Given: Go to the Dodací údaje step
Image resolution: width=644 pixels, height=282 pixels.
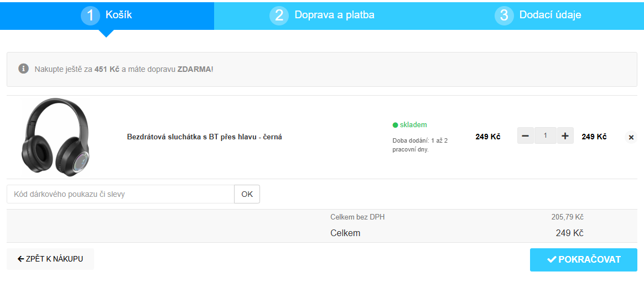Looking at the screenshot, I should click(550, 15).
